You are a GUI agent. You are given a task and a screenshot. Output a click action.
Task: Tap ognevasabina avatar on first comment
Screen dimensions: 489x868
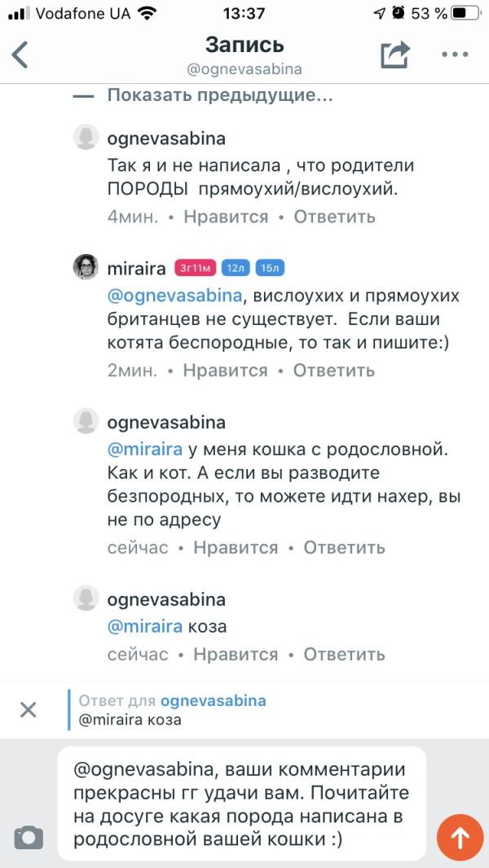[x=86, y=138]
